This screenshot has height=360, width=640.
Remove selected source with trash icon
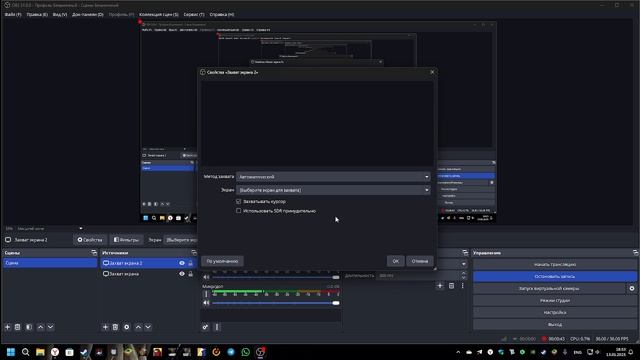[116, 327]
